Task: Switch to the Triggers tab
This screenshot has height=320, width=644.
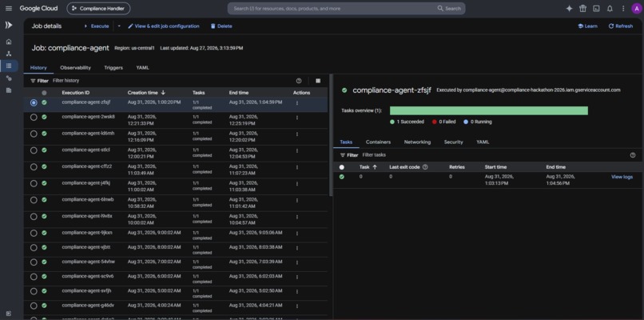Action: (113, 67)
